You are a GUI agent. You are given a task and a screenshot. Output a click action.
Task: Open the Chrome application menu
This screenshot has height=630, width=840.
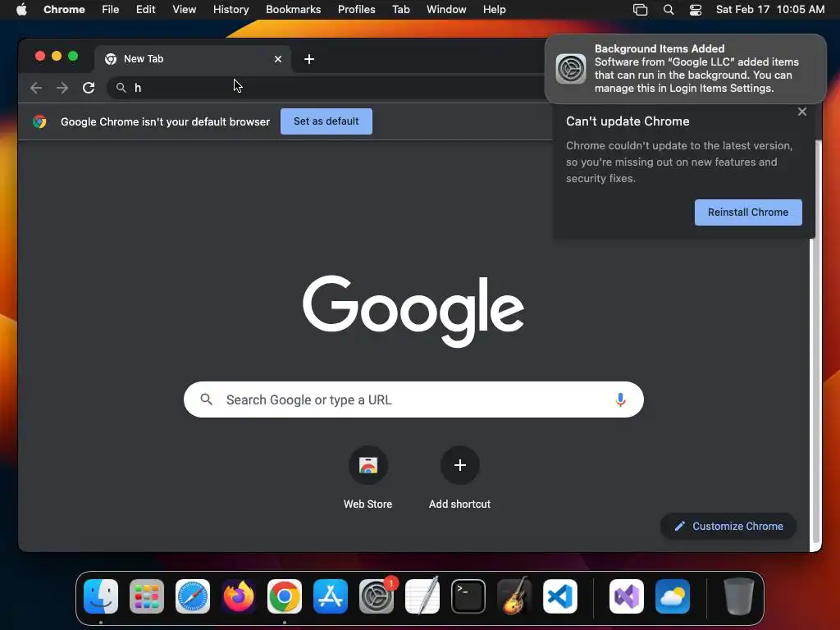point(64,10)
